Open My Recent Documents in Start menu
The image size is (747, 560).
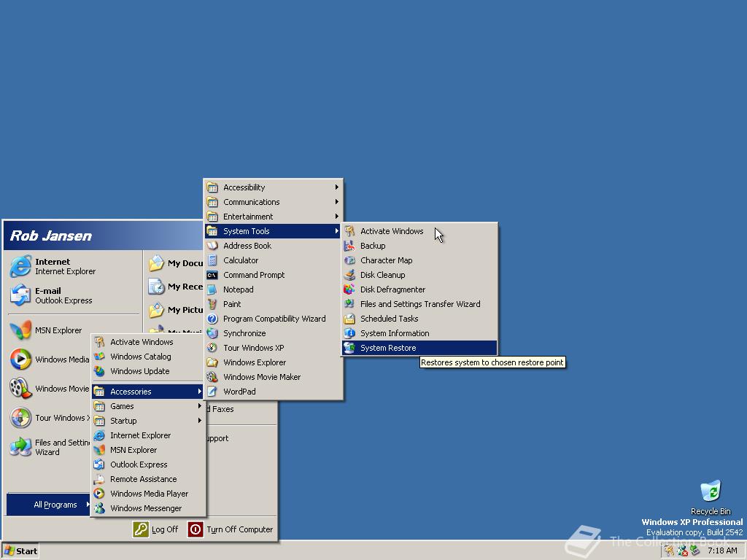click(x=175, y=287)
